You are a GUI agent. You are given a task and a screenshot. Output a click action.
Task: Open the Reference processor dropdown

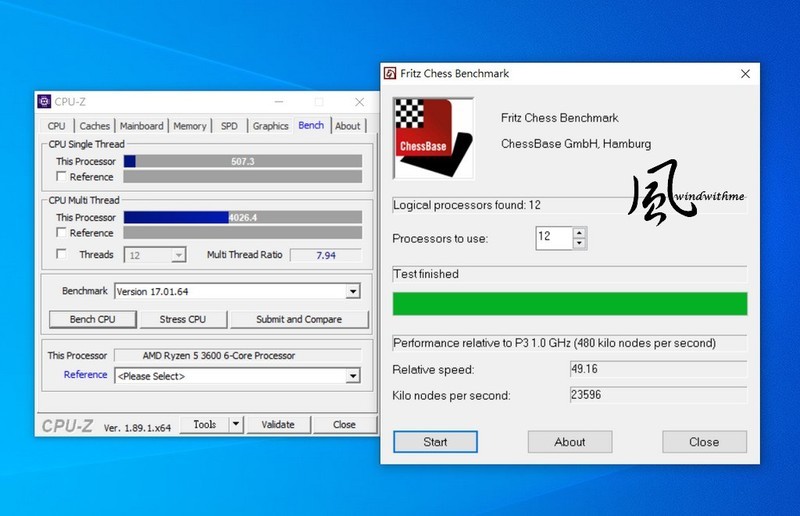352,376
